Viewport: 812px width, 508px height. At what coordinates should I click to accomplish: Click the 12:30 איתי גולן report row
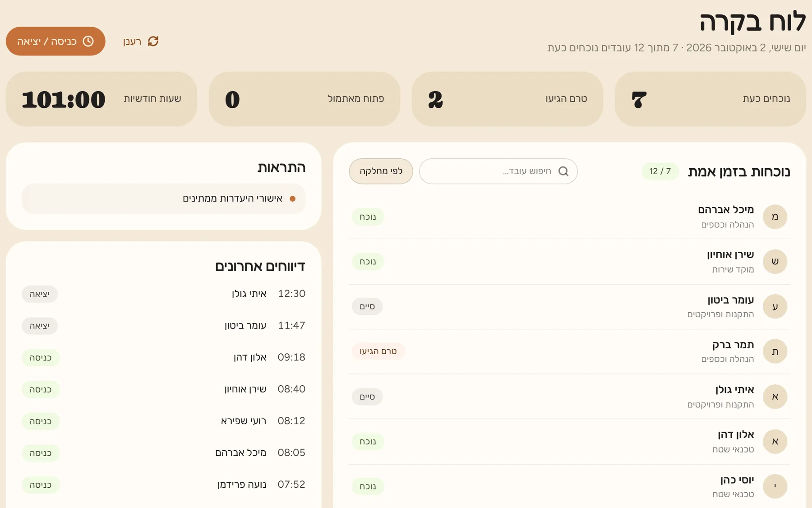tap(164, 294)
